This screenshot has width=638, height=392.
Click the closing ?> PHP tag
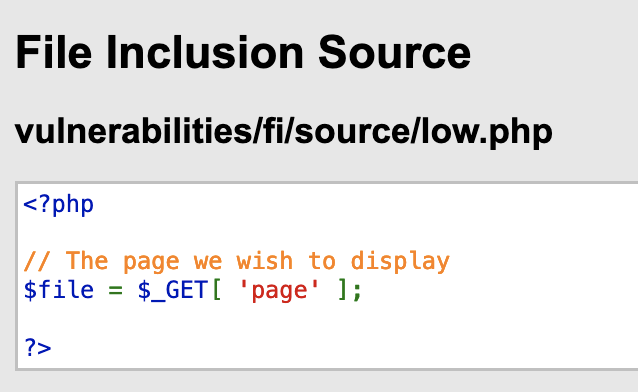[x=37, y=348]
